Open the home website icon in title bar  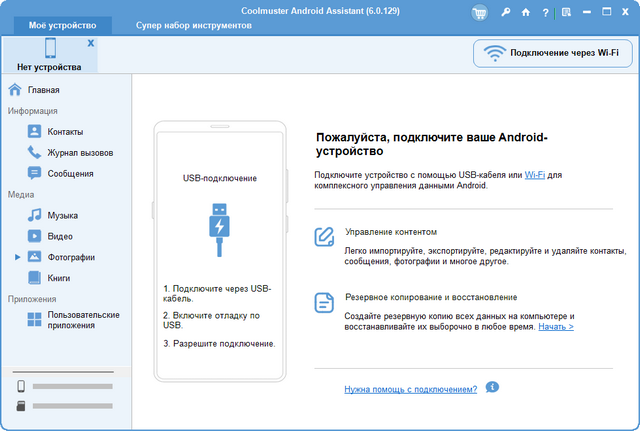pyautogui.click(x=526, y=12)
